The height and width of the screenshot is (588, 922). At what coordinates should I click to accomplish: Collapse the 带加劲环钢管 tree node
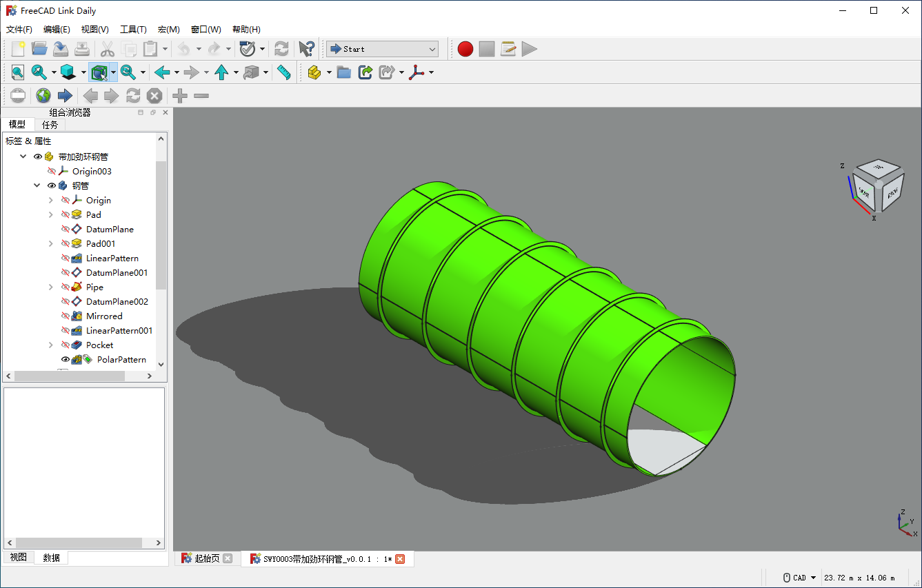(24, 157)
